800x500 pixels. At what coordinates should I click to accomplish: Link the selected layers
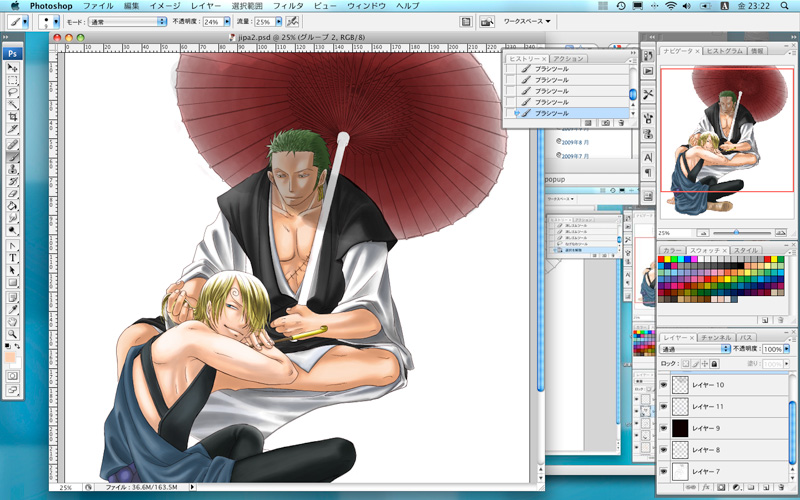click(690, 488)
